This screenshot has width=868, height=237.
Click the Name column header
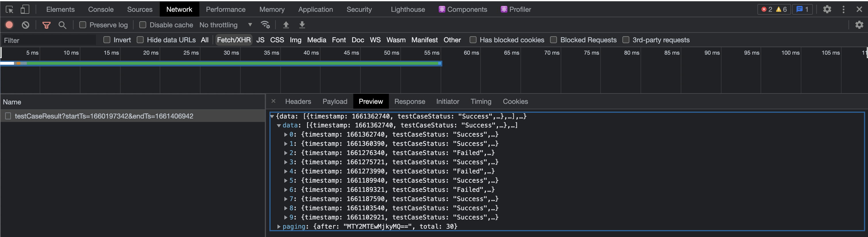[x=133, y=102]
